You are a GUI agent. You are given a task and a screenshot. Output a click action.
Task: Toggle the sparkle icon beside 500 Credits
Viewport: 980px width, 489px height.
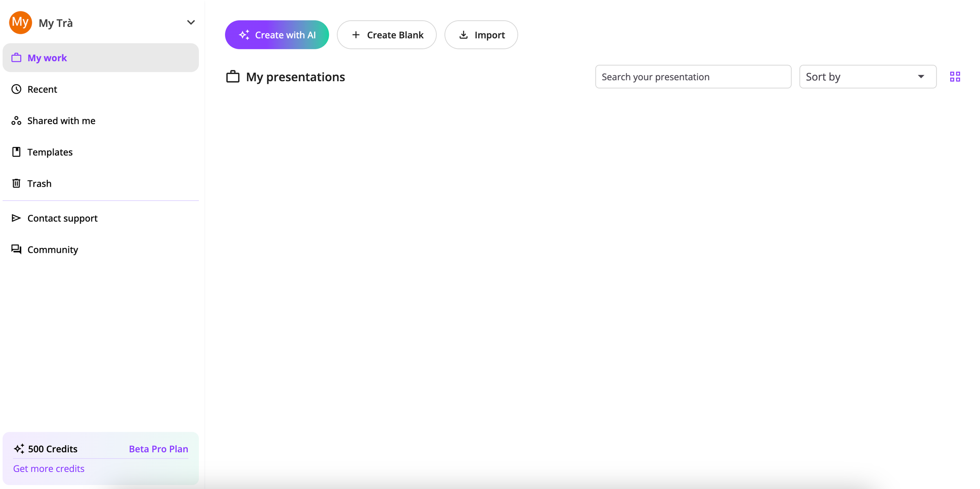(x=19, y=448)
